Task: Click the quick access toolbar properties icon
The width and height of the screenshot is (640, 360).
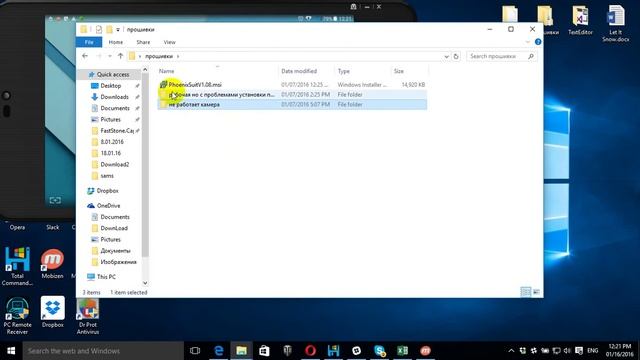Action: point(98,29)
